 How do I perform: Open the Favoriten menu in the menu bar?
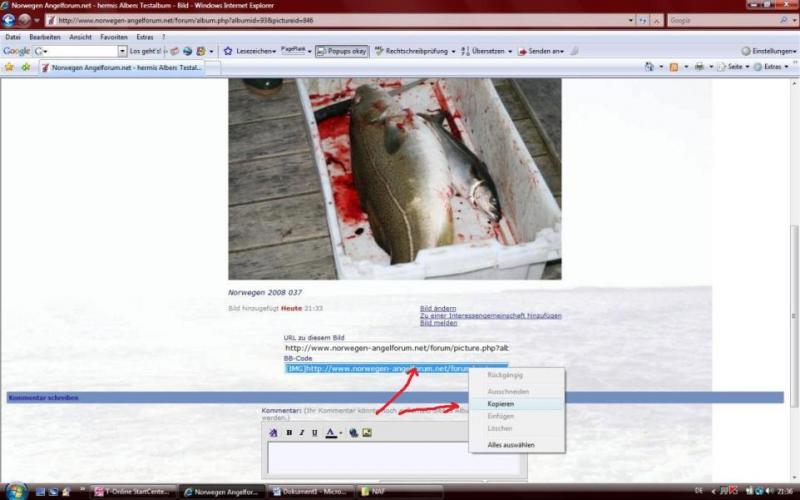pyautogui.click(x=113, y=37)
